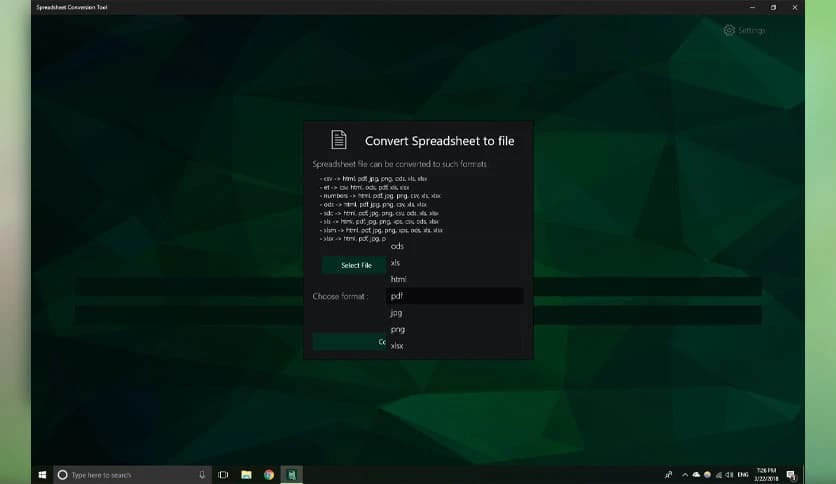The width and height of the screenshot is (836, 484).
Task: Click the Select File button
Action: click(x=354, y=265)
